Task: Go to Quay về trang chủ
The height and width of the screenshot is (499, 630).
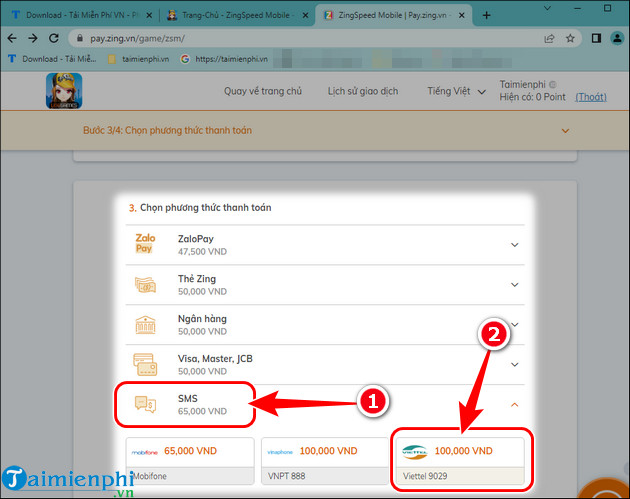Action: 263,91
